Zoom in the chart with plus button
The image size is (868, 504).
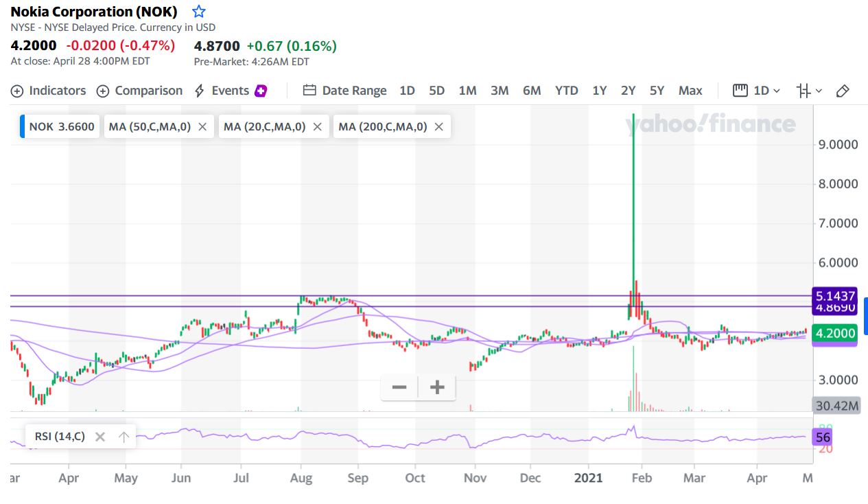pyautogui.click(x=437, y=387)
